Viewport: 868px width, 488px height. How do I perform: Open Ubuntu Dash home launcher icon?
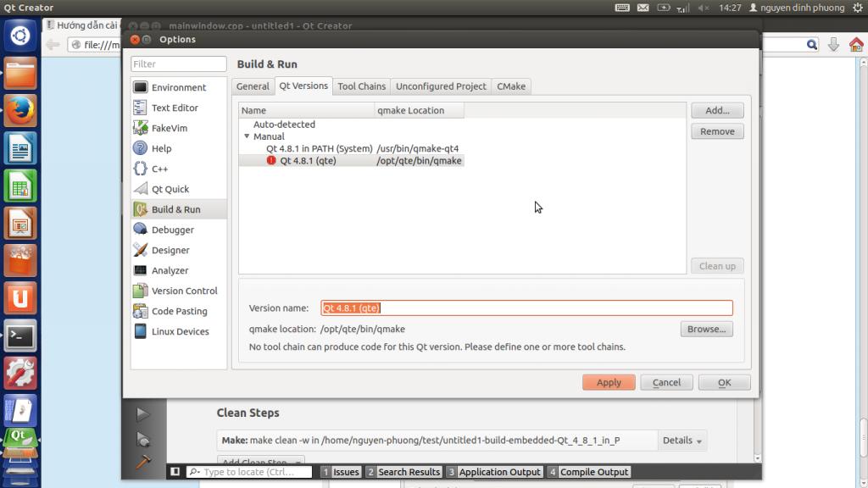tap(20, 36)
